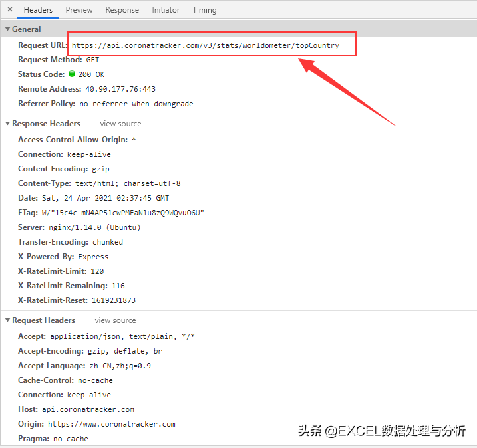Select the 200 OK status text
The height and width of the screenshot is (448, 477).
tap(91, 74)
